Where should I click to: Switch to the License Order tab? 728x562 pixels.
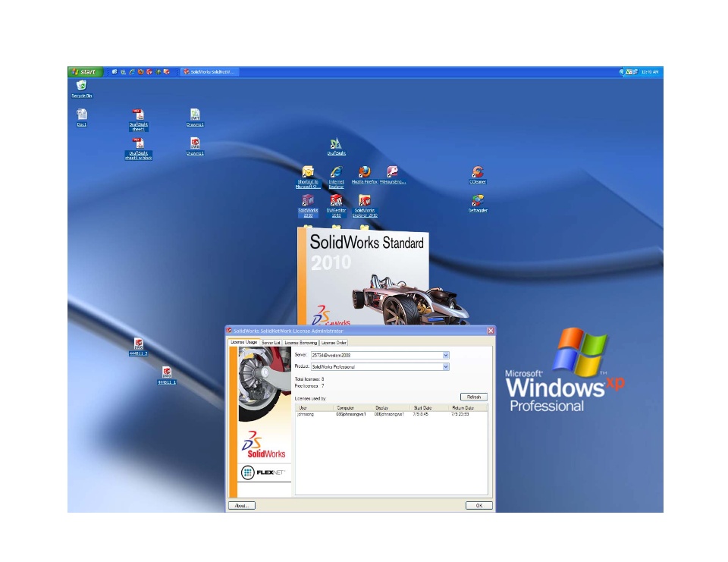coord(334,343)
